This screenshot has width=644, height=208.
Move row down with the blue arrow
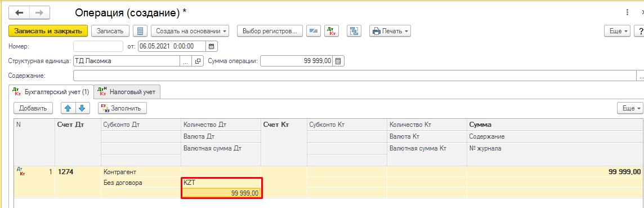(x=83, y=108)
